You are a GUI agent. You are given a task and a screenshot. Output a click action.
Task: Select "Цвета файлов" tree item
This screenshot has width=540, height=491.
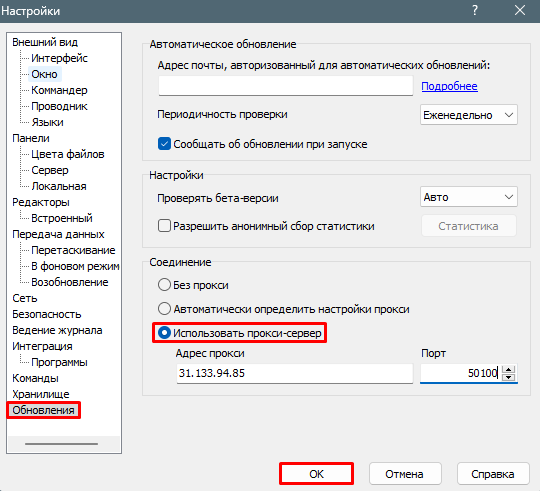(68, 154)
